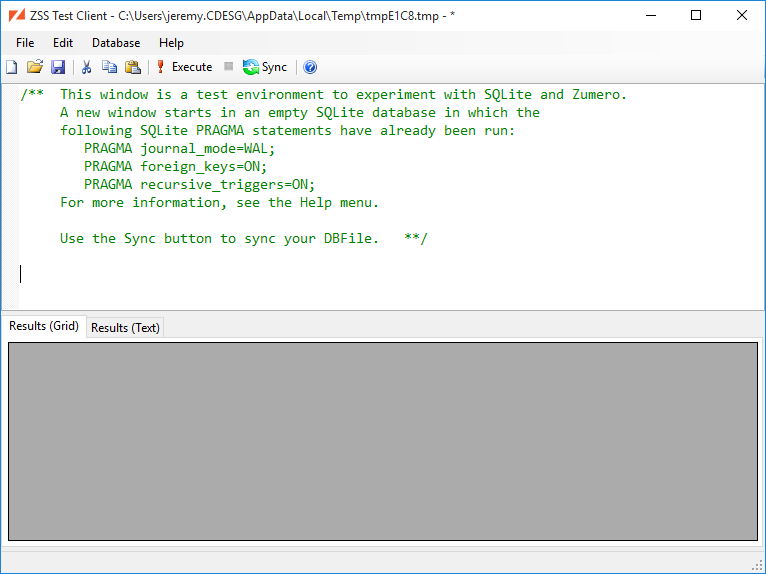Place cursor on the empty editor line

click(x=391, y=274)
